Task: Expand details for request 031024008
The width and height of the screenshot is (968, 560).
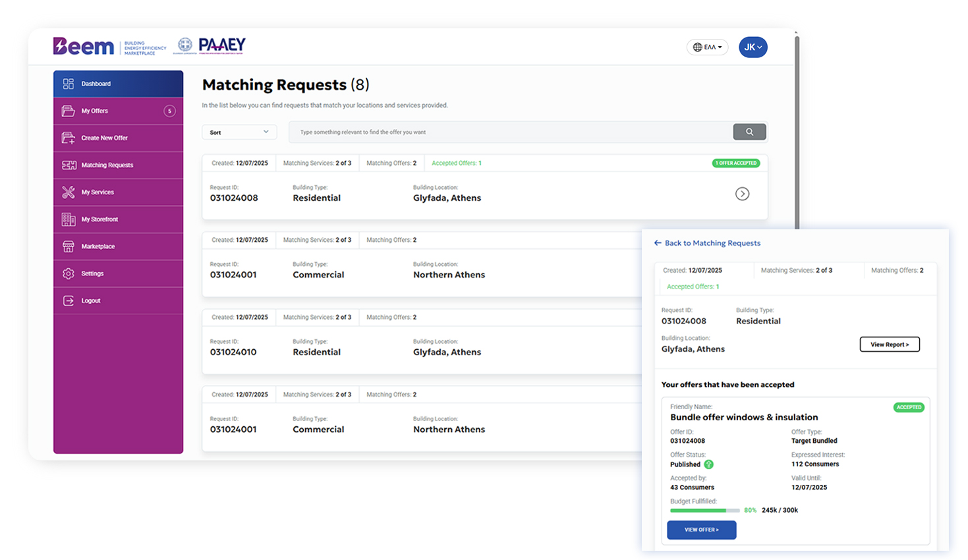Action: (743, 193)
